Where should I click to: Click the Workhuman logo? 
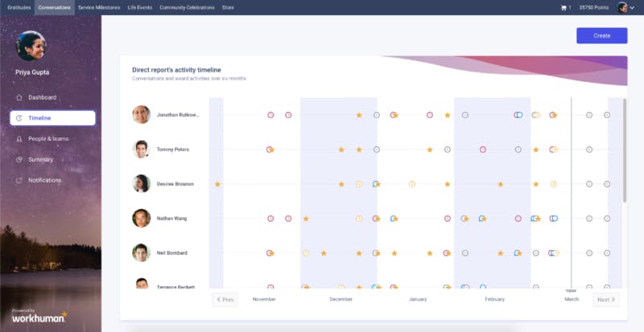click(39, 317)
